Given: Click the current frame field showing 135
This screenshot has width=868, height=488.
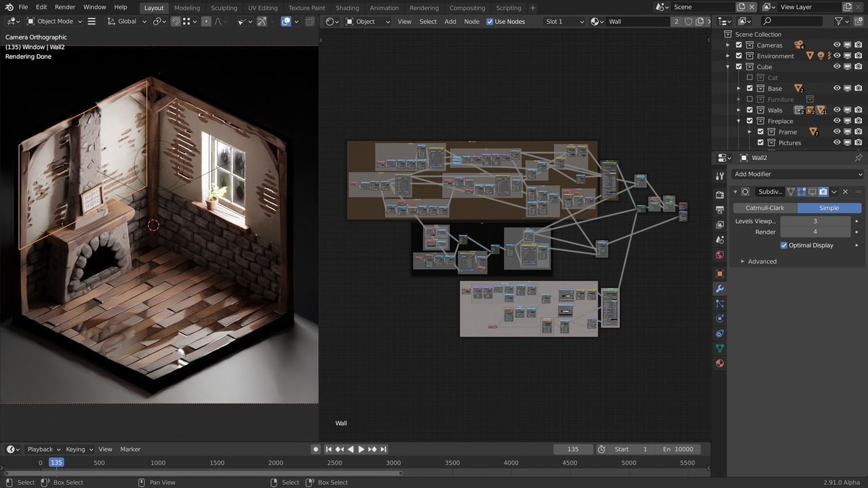Looking at the screenshot, I should tap(573, 449).
